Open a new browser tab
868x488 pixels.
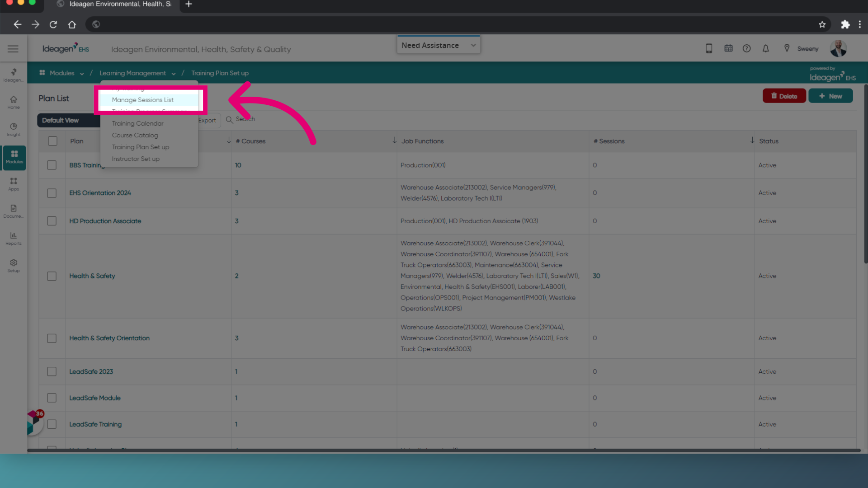point(189,5)
